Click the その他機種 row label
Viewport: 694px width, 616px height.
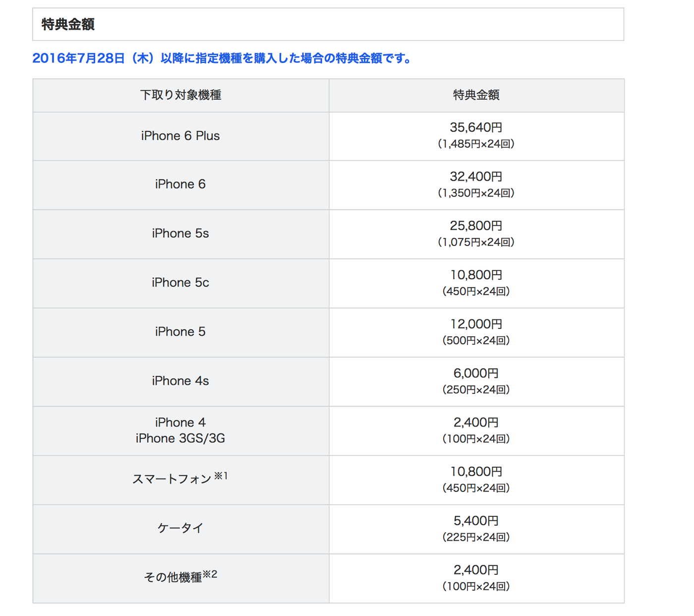pyautogui.click(x=173, y=577)
